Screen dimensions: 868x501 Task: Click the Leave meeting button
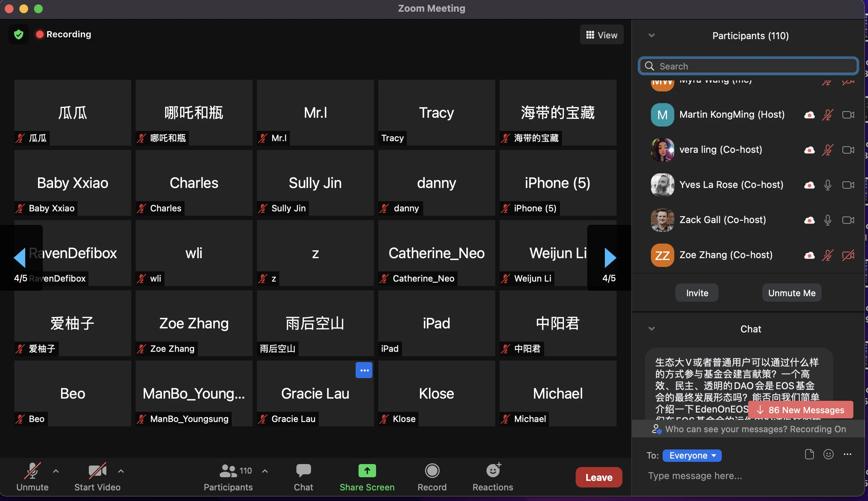click(598, 477)
